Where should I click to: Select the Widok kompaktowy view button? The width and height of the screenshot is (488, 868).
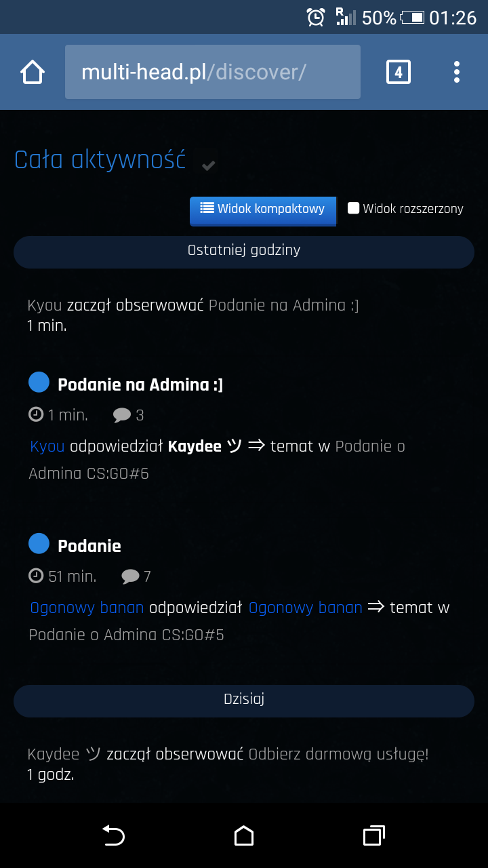pos(262,209)
